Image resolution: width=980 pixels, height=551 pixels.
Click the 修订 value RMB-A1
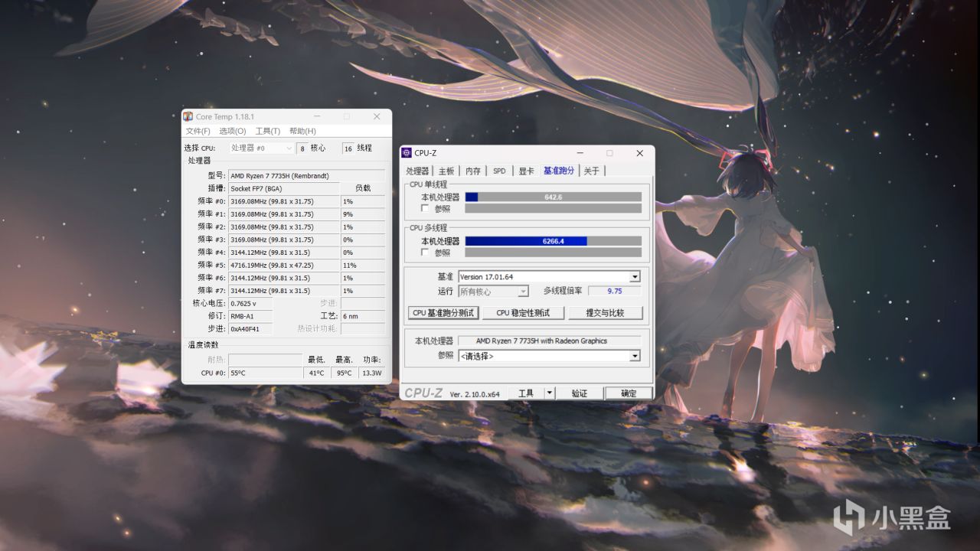tap(250, 316)
